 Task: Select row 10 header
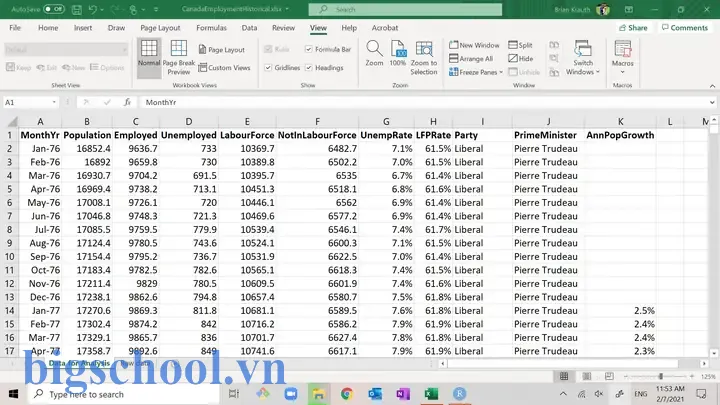[10, 256]
